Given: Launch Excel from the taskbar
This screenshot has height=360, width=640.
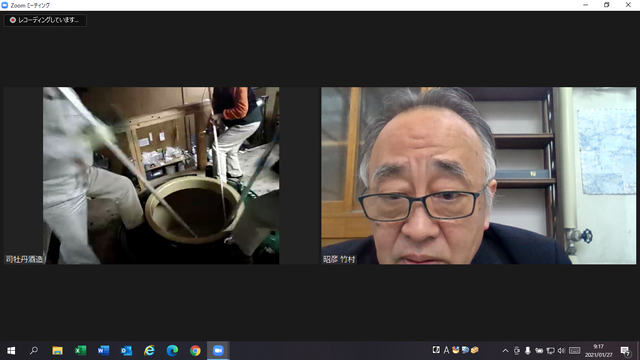Looking at the screenshot, I should coord(80,351).
